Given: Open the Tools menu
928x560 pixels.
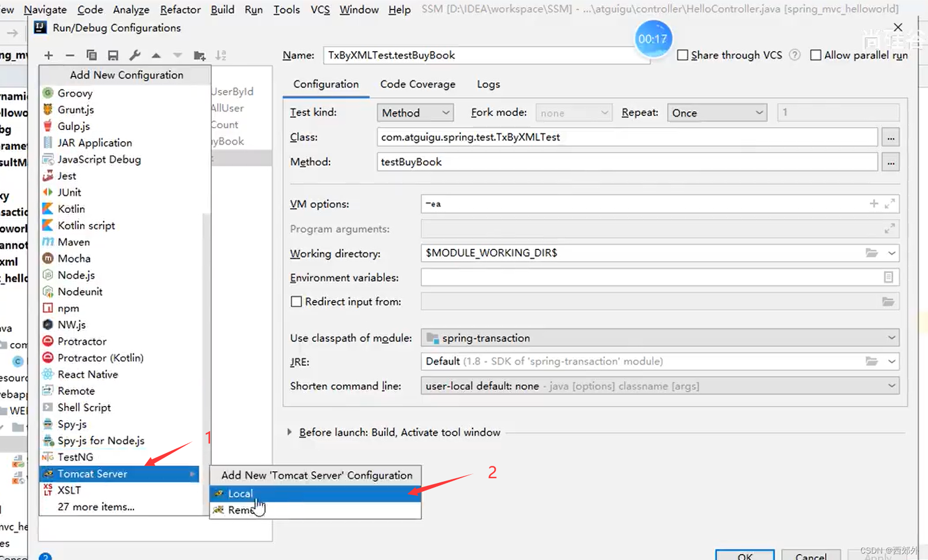Looking at the screenshot, I should pyautogui.click(x=287, y=9).
